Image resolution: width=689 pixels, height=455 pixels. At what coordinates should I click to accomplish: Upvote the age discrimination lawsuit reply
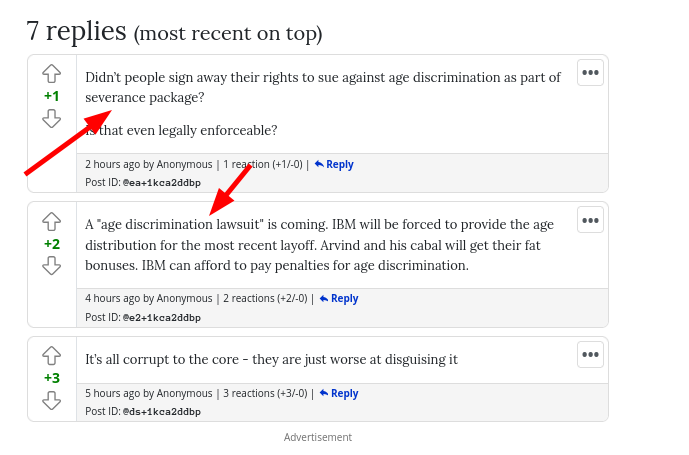point(52,221)
